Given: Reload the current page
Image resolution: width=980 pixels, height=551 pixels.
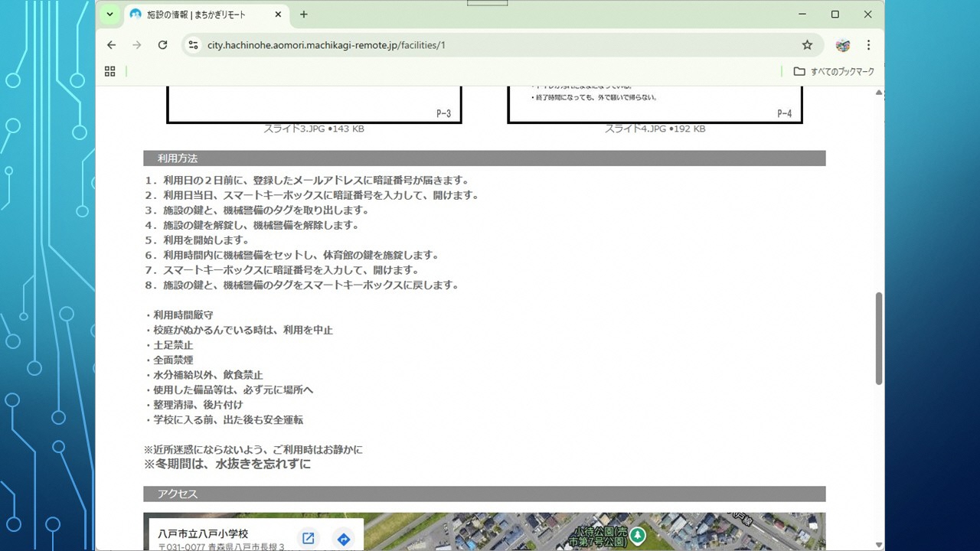Looking at the screenshot, I should click(x=162, y=45).
